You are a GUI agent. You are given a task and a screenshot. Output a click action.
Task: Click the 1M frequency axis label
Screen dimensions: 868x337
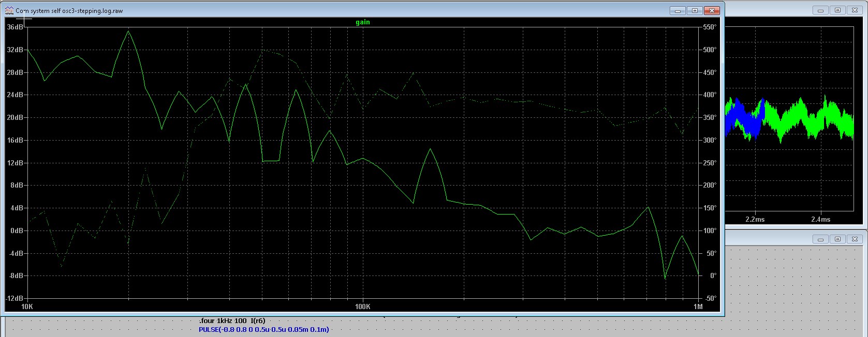pos(698,307)
